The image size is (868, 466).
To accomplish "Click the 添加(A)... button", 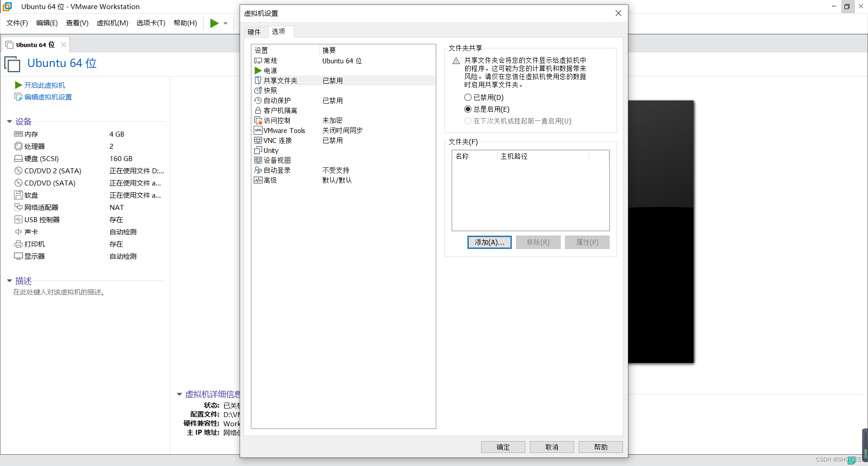I will pos(489,242).
